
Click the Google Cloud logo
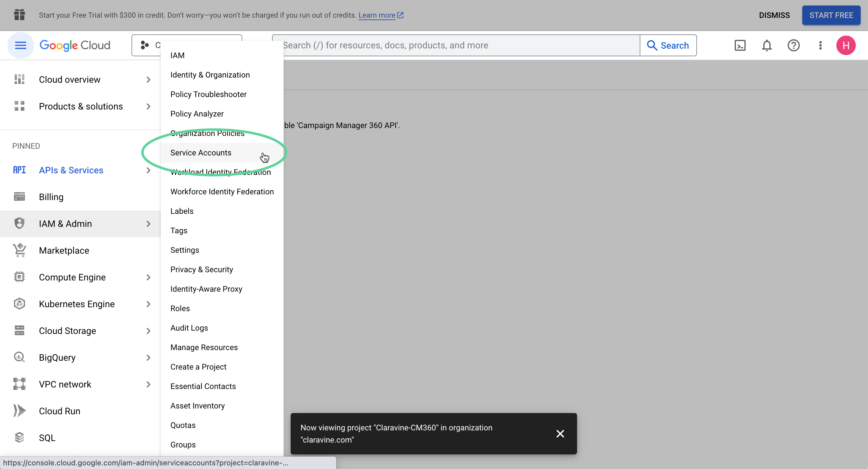(75, 45)
